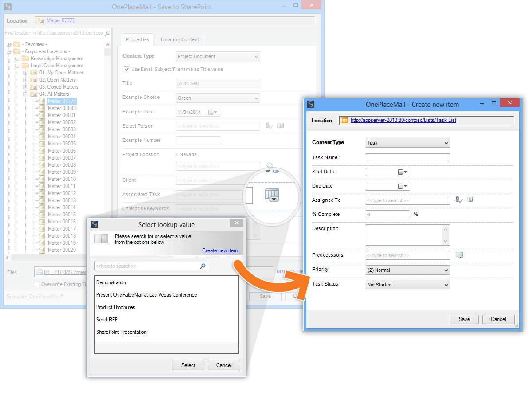Close the Select lookup value dialog
Viewport: 532px width, 399px height.
(237, 223)
